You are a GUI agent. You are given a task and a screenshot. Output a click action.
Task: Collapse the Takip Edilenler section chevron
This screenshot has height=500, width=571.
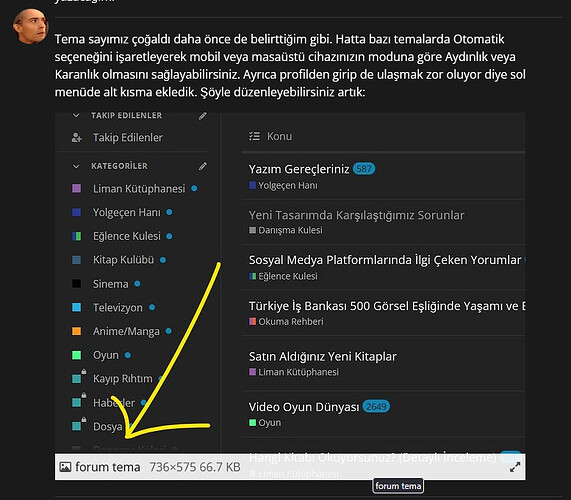click(76, 116)
